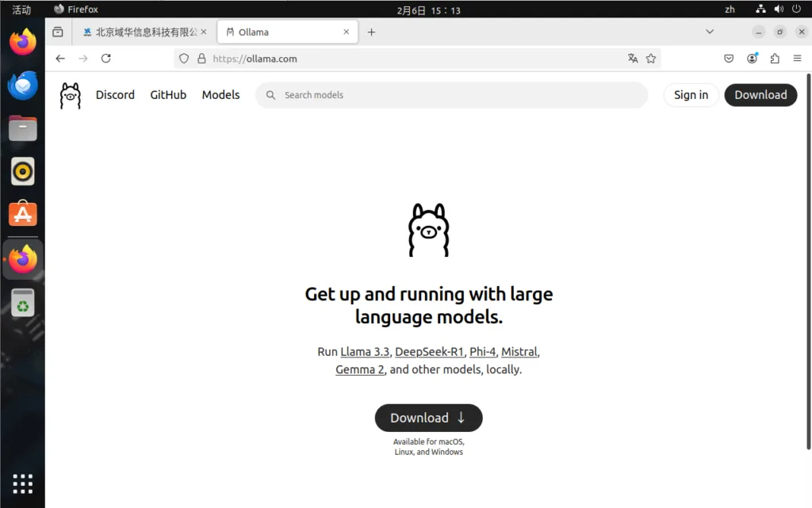The height and width of the screenshot is (508, 812).
Task: Open the tracking protection shield icon
Action: pyautogui.click(x=184, y=59)
